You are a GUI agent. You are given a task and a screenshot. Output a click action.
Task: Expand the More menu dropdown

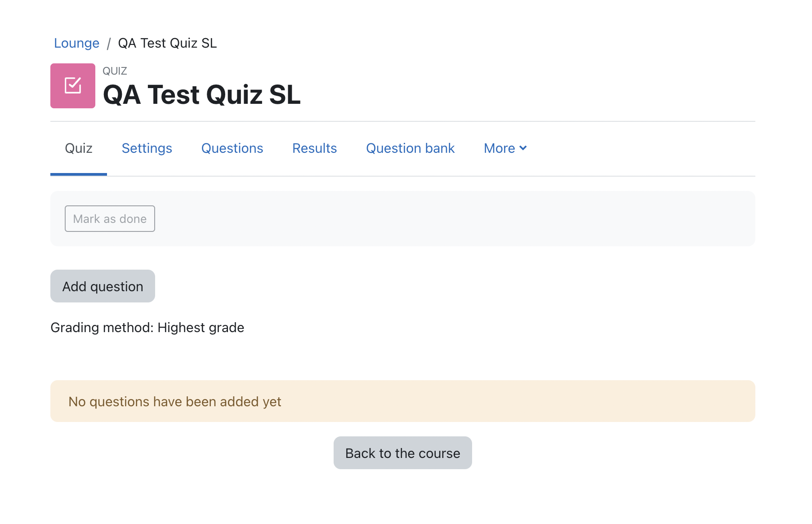click(505, 148)
